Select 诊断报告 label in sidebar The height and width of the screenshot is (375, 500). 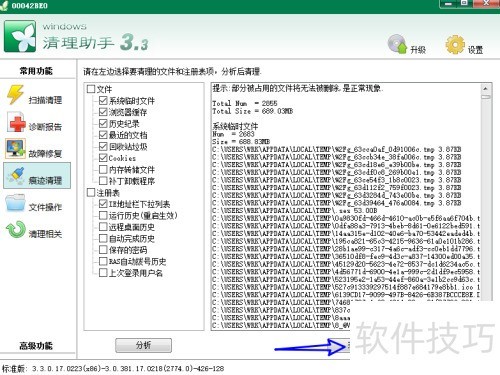pyautogui.click(x=45, y=127)
